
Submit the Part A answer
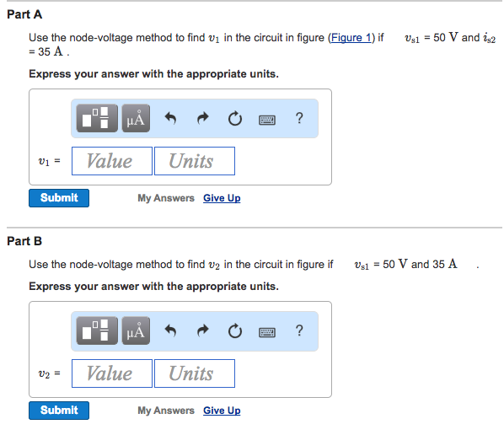tap(59, 198)
